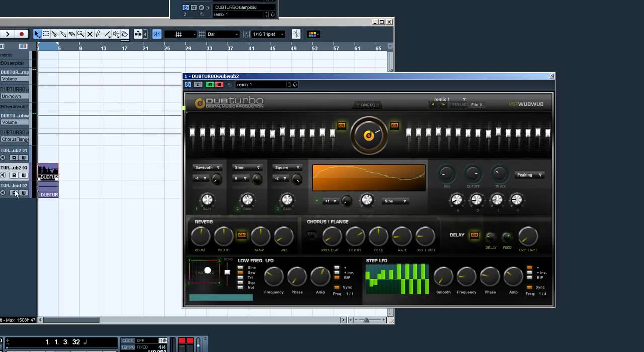Toggle the Delay ON button
This screenshot has width=644, height=352.
point(474,235)
